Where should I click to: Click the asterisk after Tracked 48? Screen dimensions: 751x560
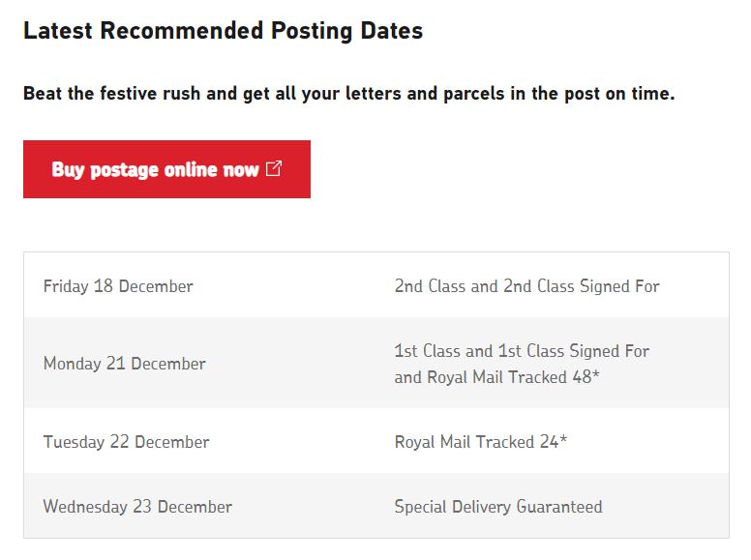(596, 375)
